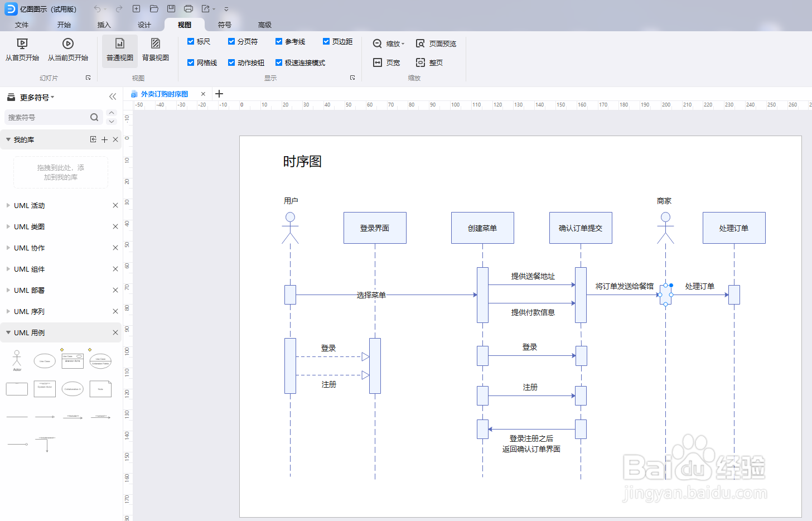Toggle the 标尺 ruler checkbox
The width and height of the screenshot is (812, 521).
coord(191,41)
